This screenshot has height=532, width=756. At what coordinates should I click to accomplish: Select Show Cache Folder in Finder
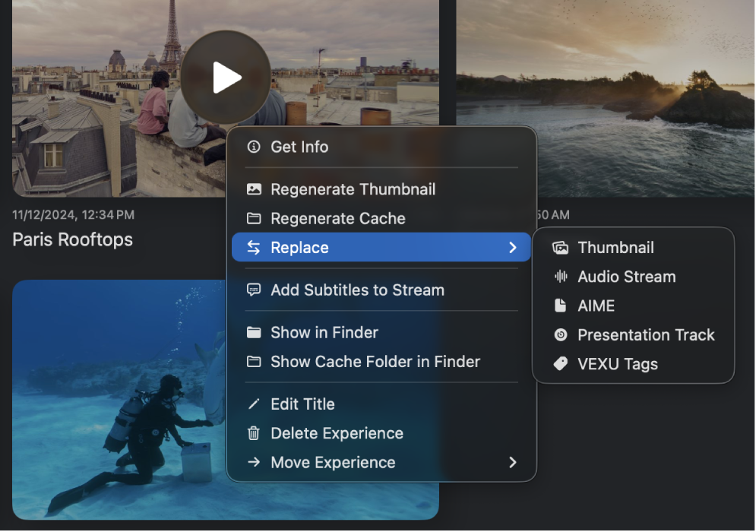click(x=375, y=362)
